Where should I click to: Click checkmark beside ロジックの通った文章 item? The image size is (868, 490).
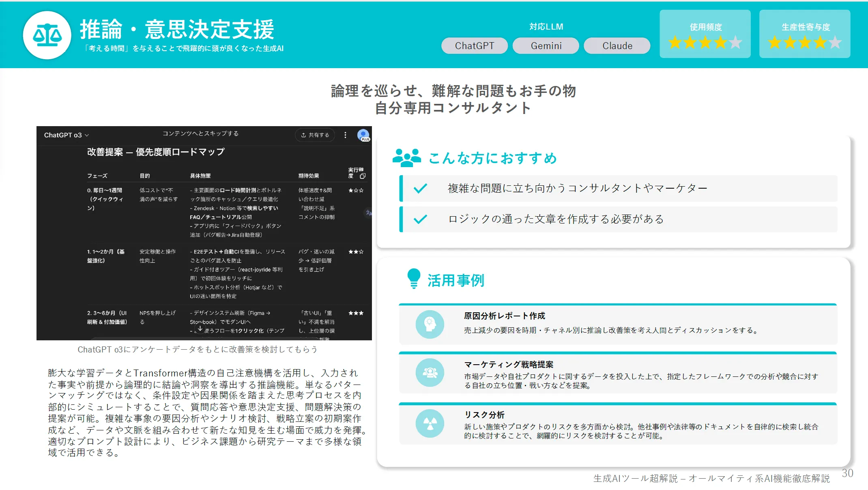420,219
